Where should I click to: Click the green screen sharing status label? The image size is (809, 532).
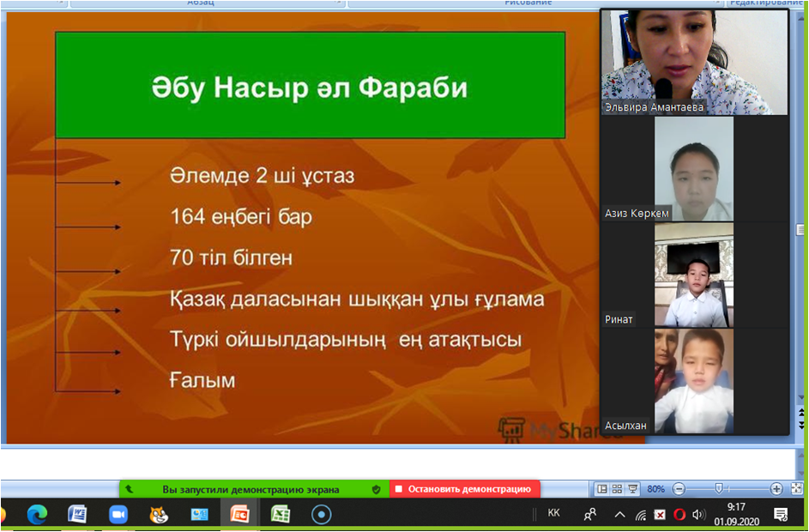[251, 489]
